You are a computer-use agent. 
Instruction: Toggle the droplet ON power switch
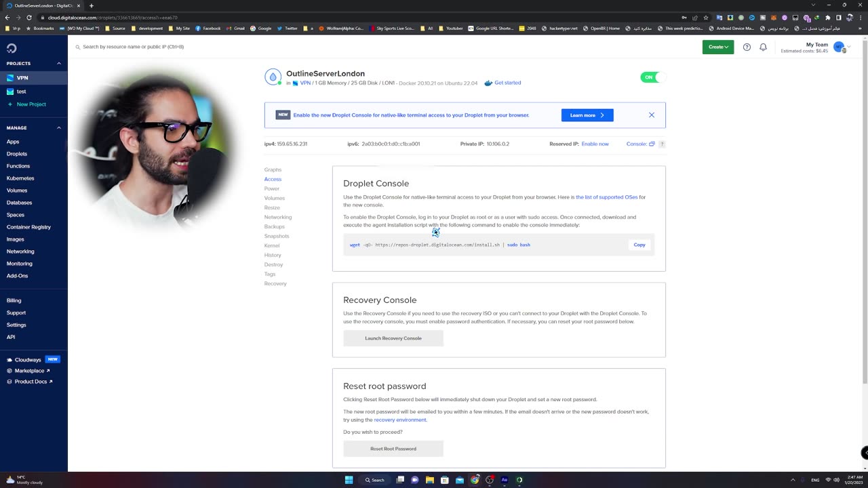pyautogui.click(x=653, y=77)
